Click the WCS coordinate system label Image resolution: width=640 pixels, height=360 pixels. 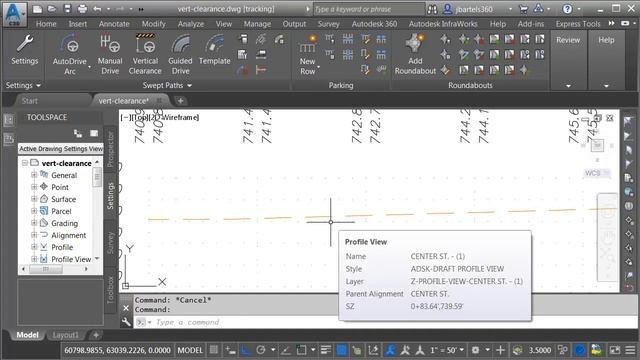coord(593,173)
